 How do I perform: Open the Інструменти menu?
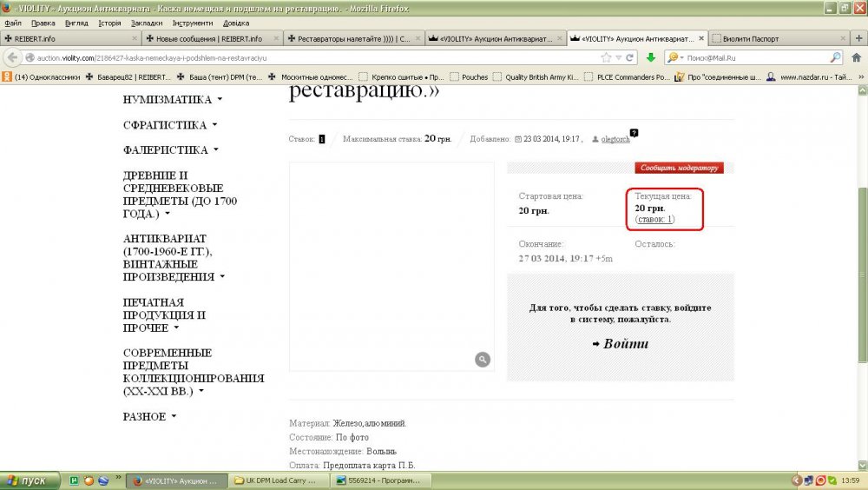[x=192, y=23]
